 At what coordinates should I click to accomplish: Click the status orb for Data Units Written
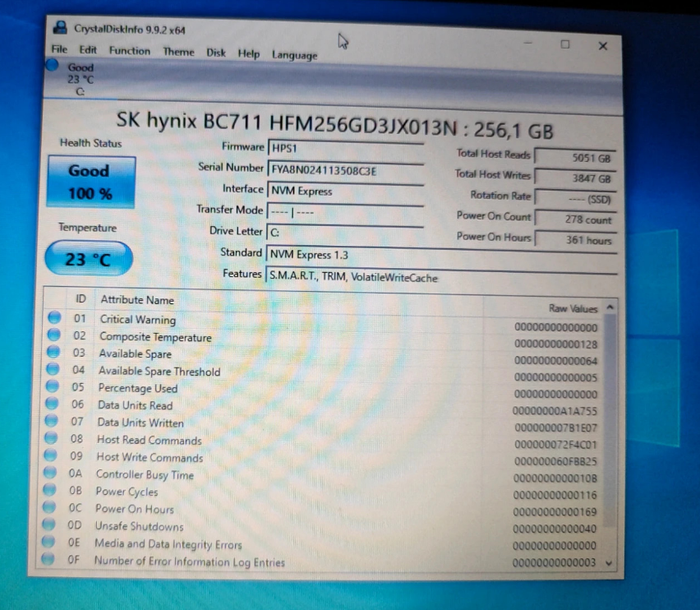51,421
